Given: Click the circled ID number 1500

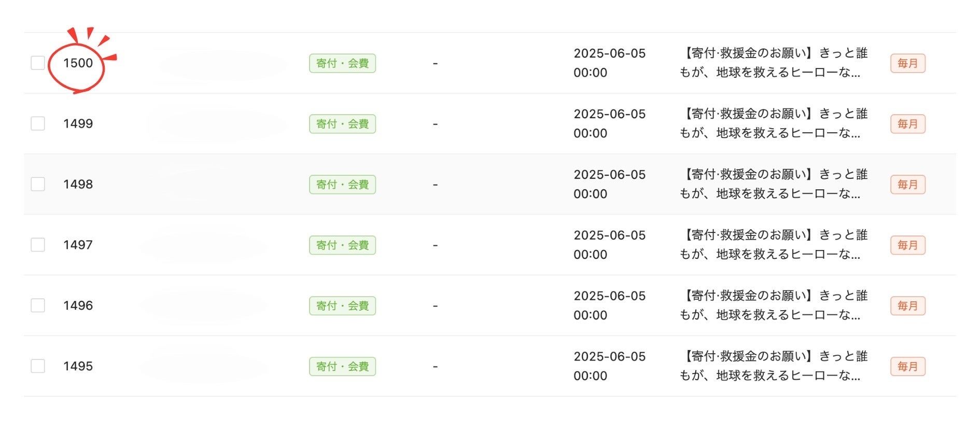Looking at the screenshot, I should [x=78, y=63].
